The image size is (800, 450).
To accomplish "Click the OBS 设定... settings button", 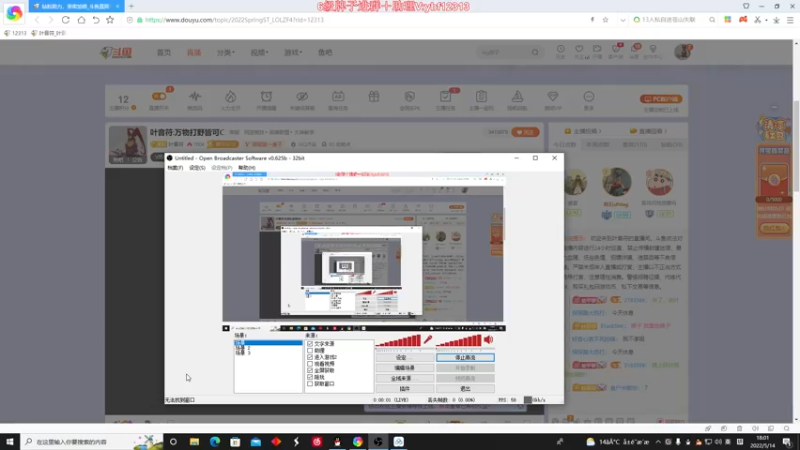I will [x=405, y=358].
